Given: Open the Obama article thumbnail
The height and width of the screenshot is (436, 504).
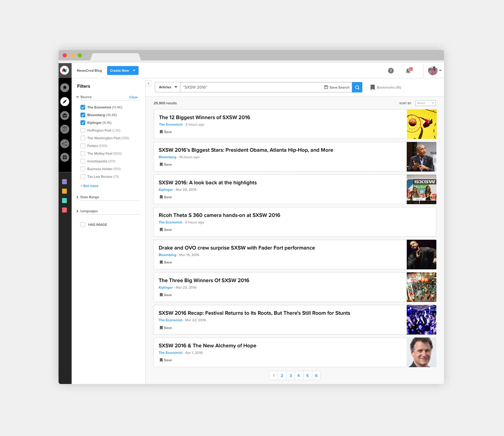Looking at the screenshot, I should click(422, 157).
